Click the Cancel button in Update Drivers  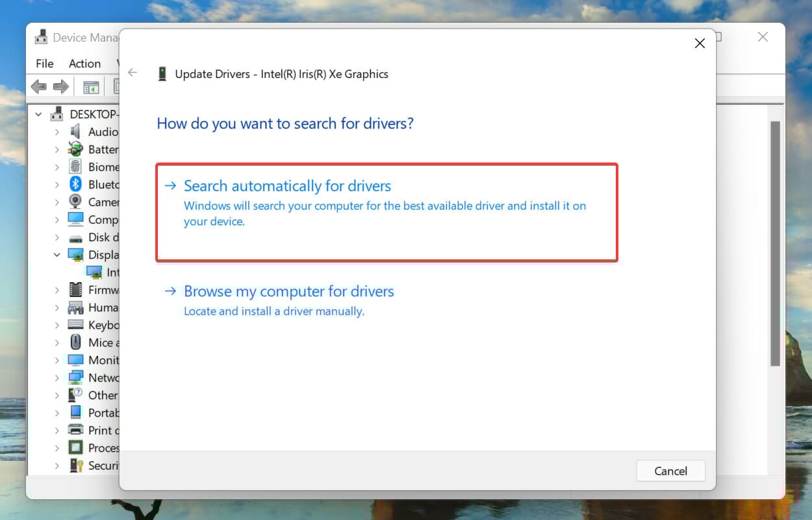point(670,471)
